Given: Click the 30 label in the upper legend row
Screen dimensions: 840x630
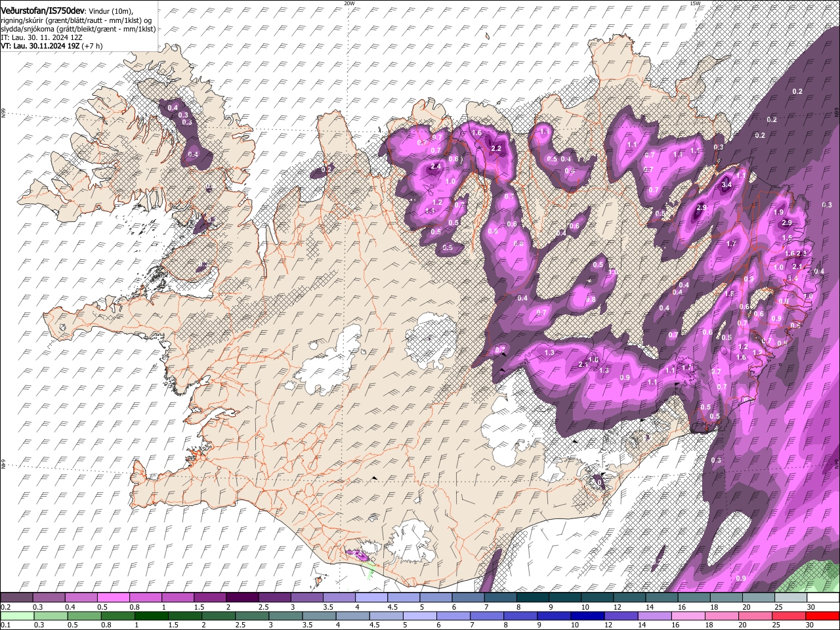Looking at the screenshot, I should coord(811,607).
